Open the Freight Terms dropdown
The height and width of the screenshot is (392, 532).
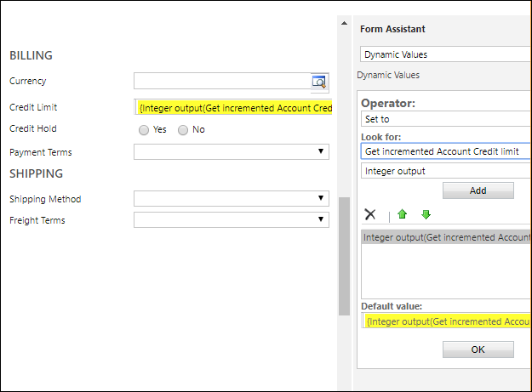tap(231, 220)
